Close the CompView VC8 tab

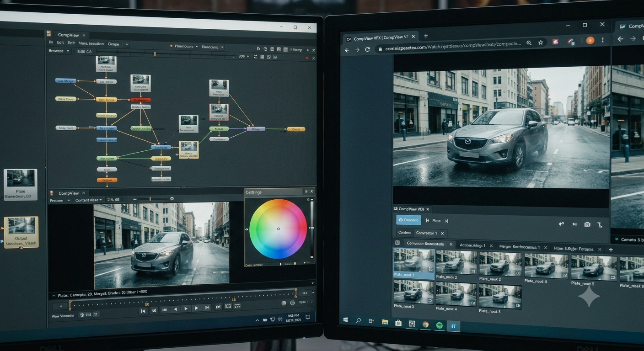coord(428,209)
